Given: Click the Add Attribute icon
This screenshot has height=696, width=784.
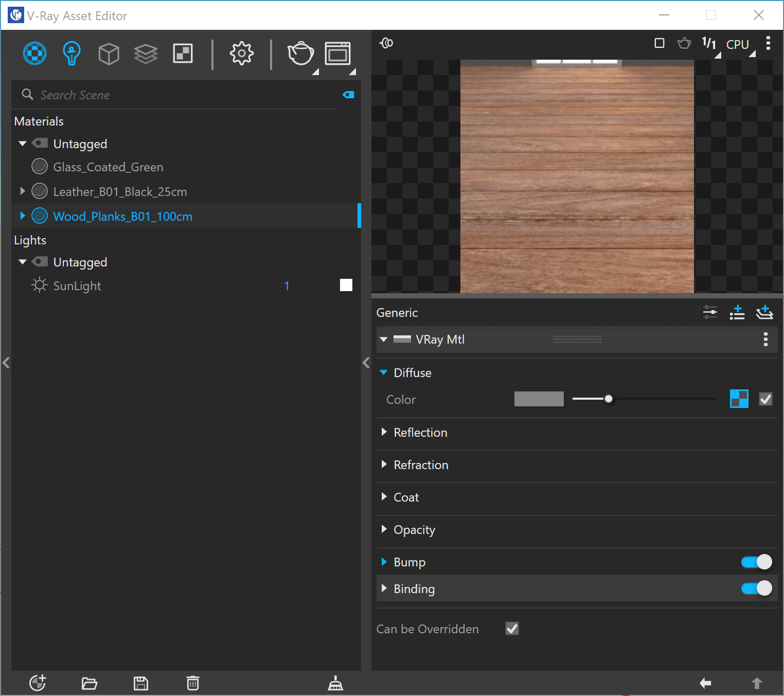Looking at the screenshot, I should [737, 312].
